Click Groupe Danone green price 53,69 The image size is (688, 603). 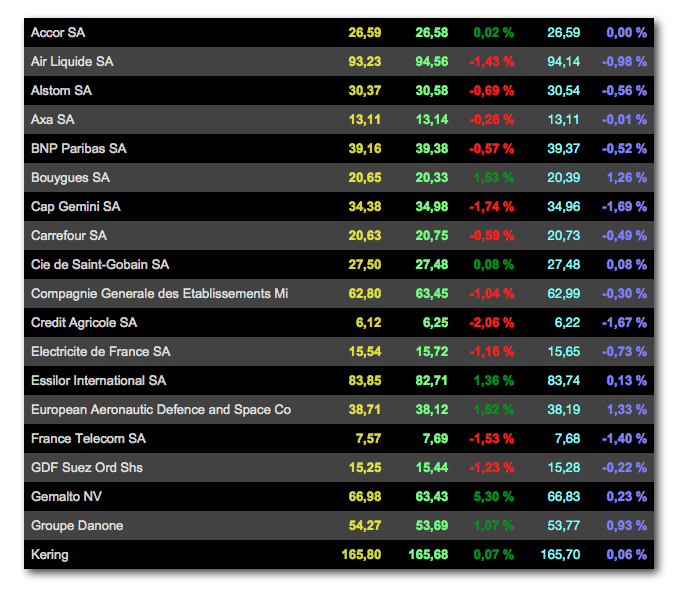[x=432, y=525]
